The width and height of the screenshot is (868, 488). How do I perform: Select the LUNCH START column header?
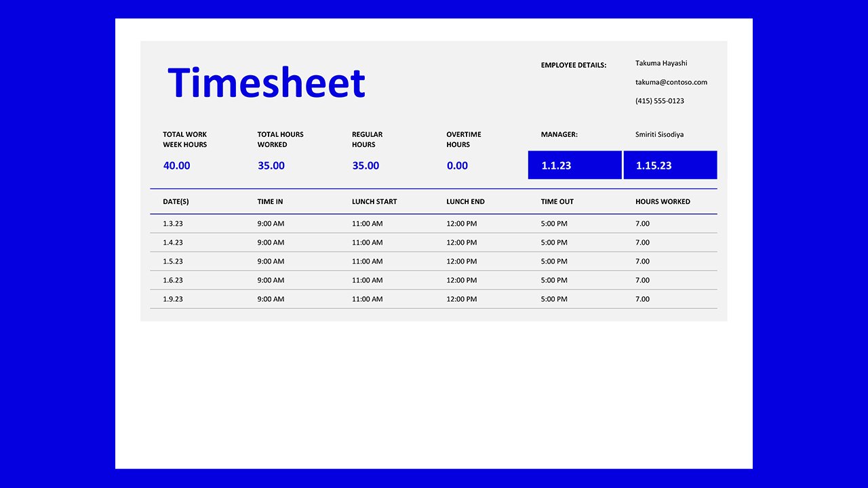pos(374,201)
